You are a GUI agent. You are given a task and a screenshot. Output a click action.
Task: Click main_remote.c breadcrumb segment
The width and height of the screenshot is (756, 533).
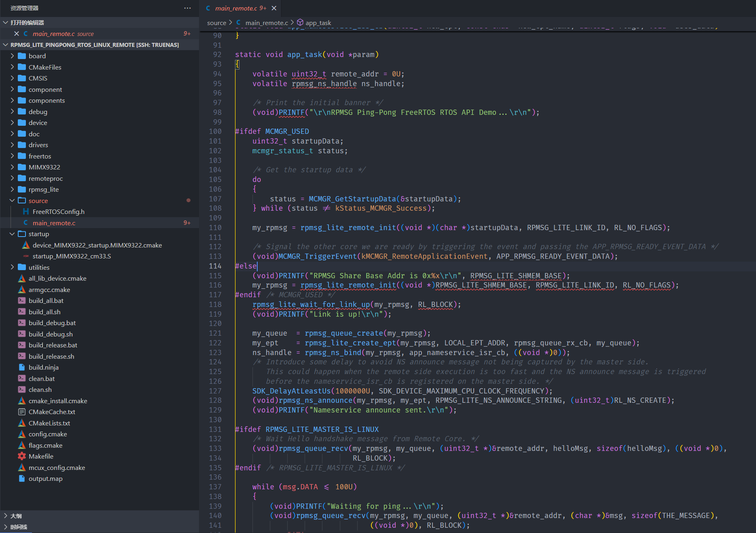[267, 23]
